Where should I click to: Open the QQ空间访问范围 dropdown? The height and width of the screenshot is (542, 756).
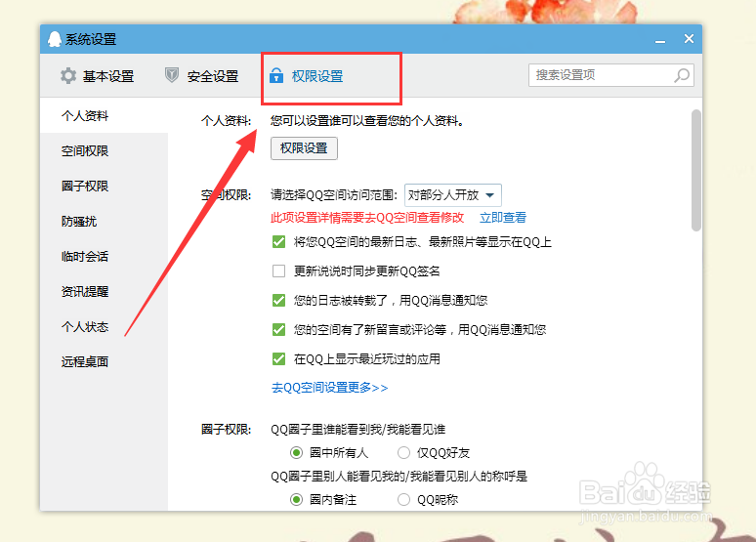tap(453, 195)
